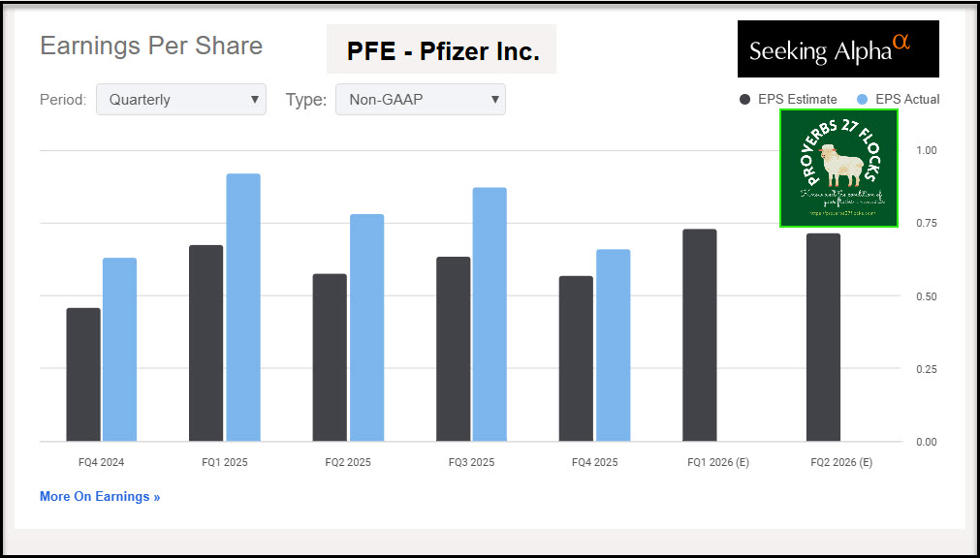Toggle the EPS Actual legend dot
The image size is (980, 558).
point(863,99)
